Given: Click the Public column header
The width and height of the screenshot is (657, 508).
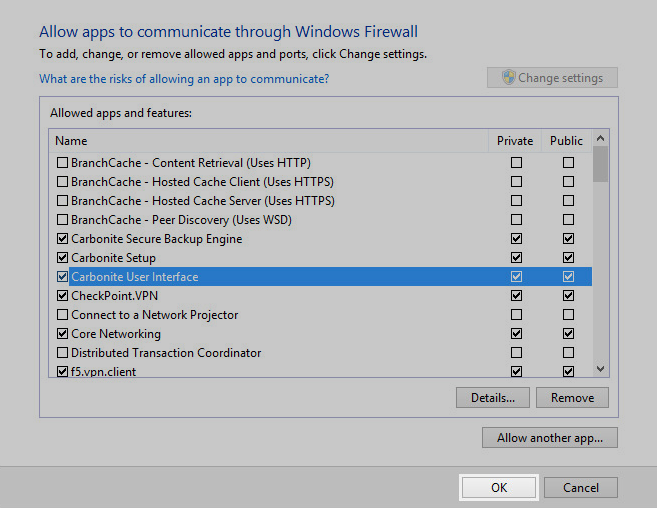Looking at the screenshot, I should [x=566, y=141].
